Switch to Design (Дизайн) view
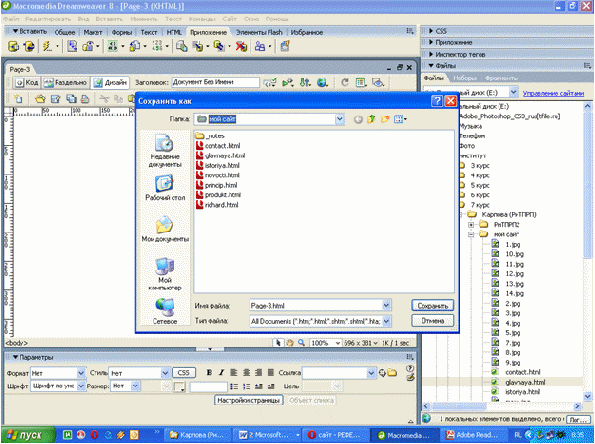Screen dimensions: 595x444 tap(110, 82)
